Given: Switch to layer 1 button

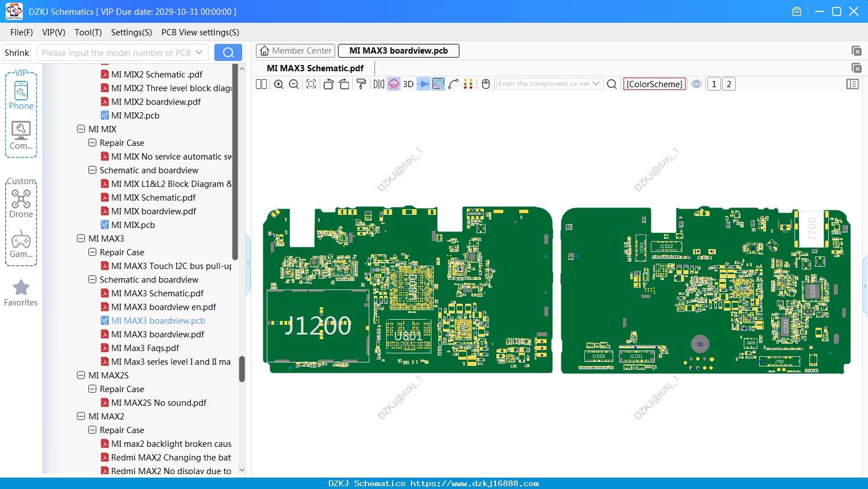Looking at the screenshot, I should (714, 84).
